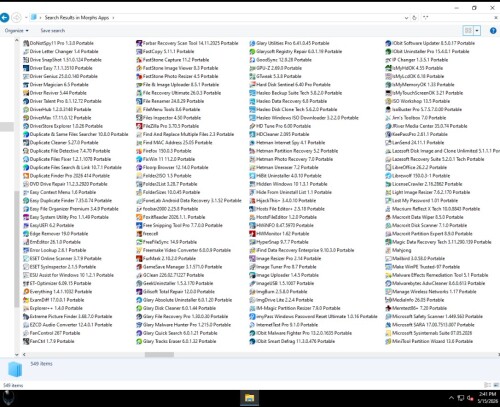Show hidden system tray icons chevron
The height and width of the screenshot is (407, 500).
451,398
